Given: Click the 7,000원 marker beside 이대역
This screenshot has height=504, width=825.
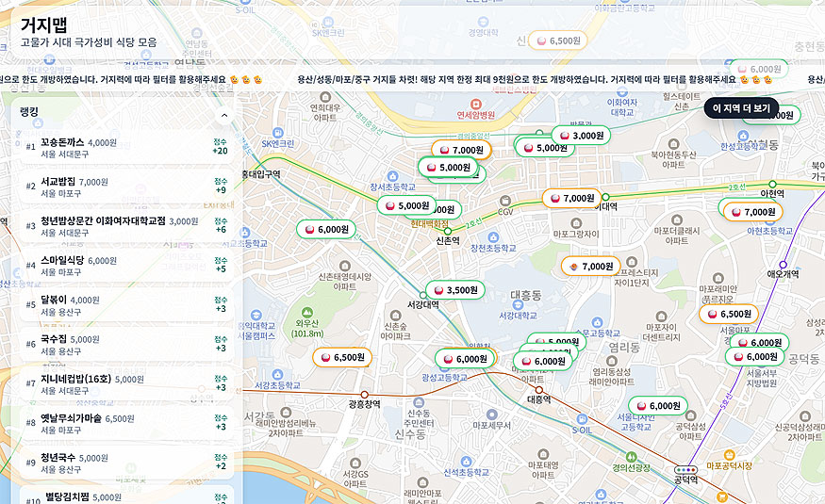Looking at the screenshot, I should [571, 198].
